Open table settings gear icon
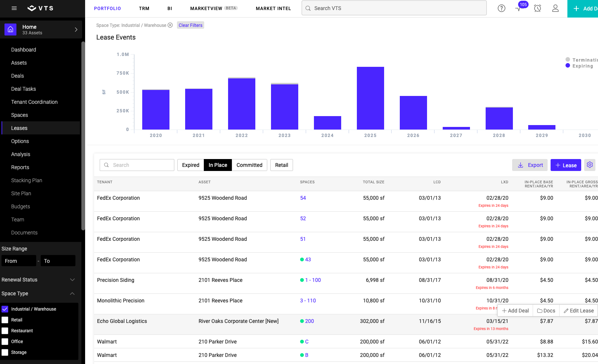The width and height of the screenshot is (598, 364). (590, 165)
